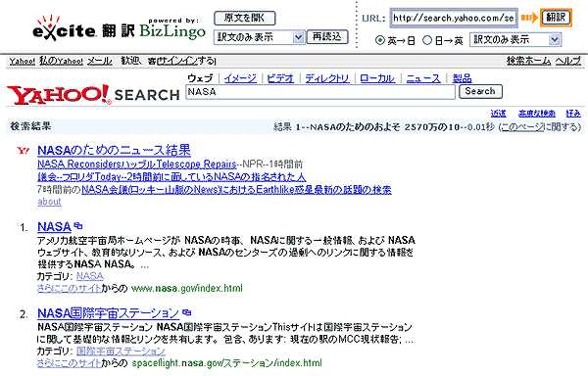The width and height of the screenshot is (588, 376).
Task: Click the excite logo
Action: (x=64, y=28)
